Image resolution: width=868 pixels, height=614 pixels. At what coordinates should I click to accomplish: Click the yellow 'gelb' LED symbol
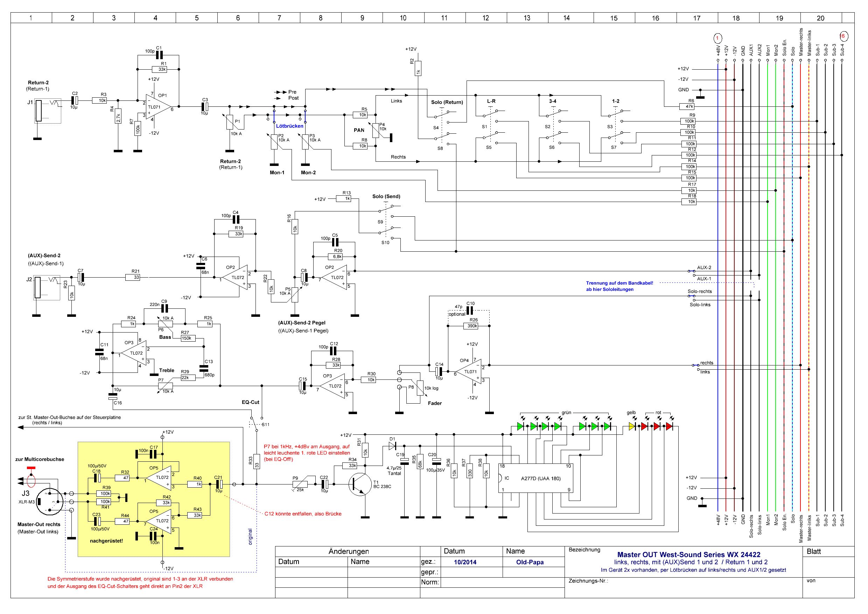point(632,426)
